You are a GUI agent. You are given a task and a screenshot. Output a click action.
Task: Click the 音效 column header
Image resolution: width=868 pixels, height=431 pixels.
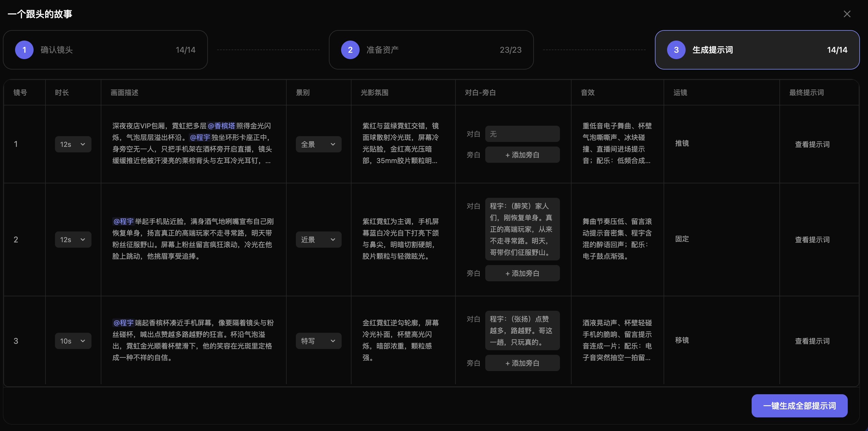pos(588,93)
